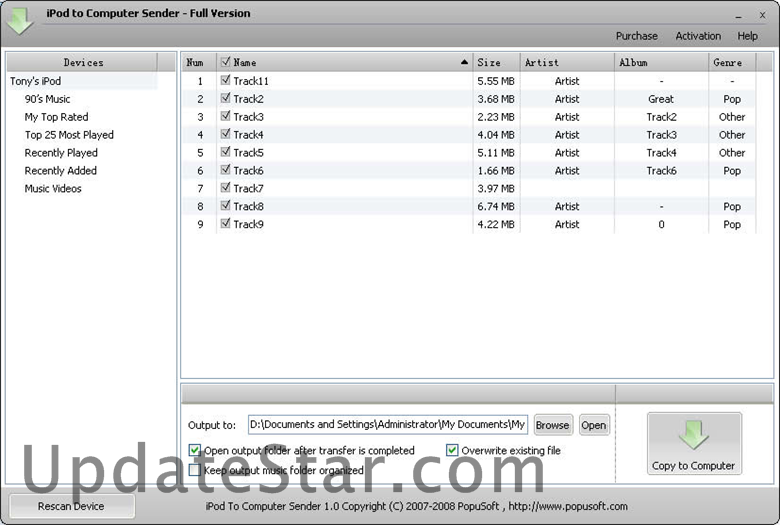The image size is (780, 525).
Task: Select Recently Played playlist
Action: click(x=61, y=153)
